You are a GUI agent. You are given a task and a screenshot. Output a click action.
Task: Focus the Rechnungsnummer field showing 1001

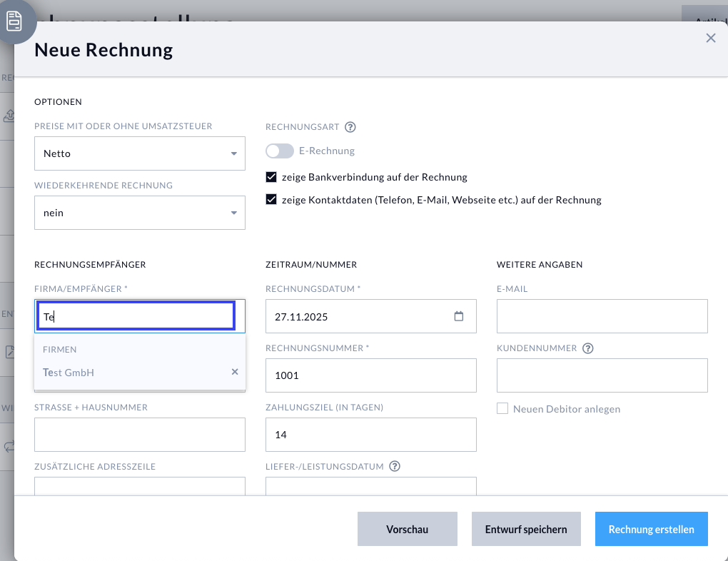[370, 375]
